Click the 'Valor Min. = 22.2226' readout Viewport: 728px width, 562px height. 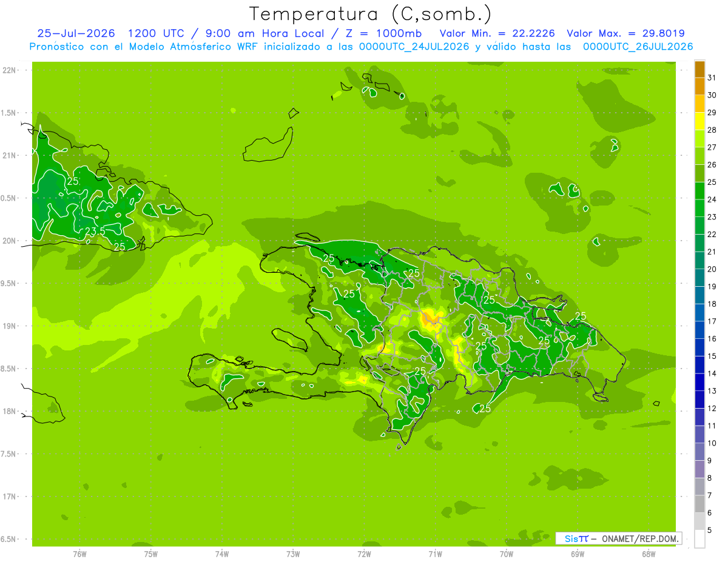pyautogui.click(x=497, y=33)
